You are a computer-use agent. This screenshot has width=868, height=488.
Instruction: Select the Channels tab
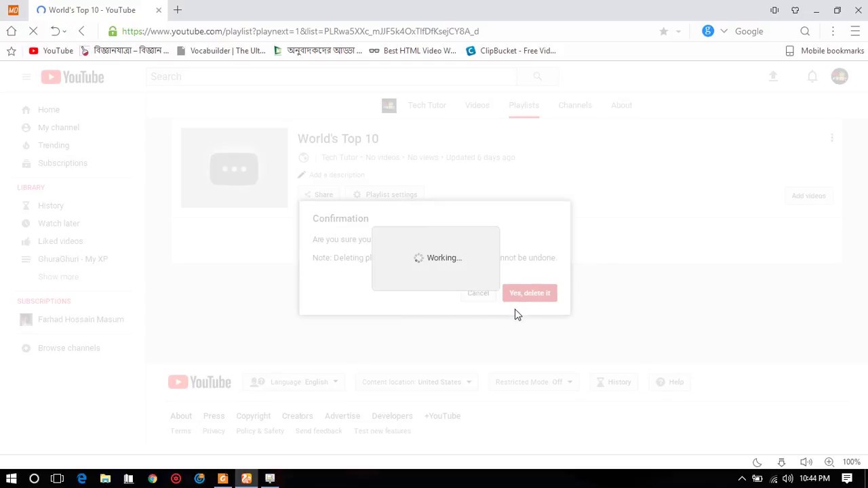(574, 105)
